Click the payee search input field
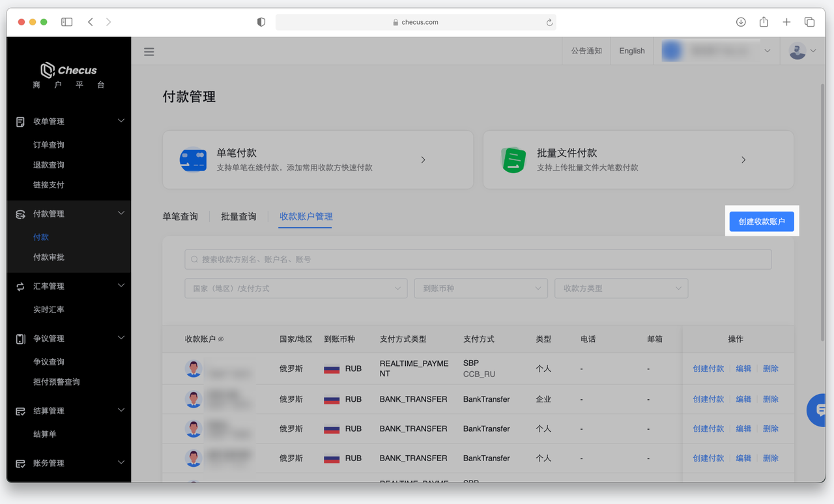The image size is (834, 504). [478, 259]
